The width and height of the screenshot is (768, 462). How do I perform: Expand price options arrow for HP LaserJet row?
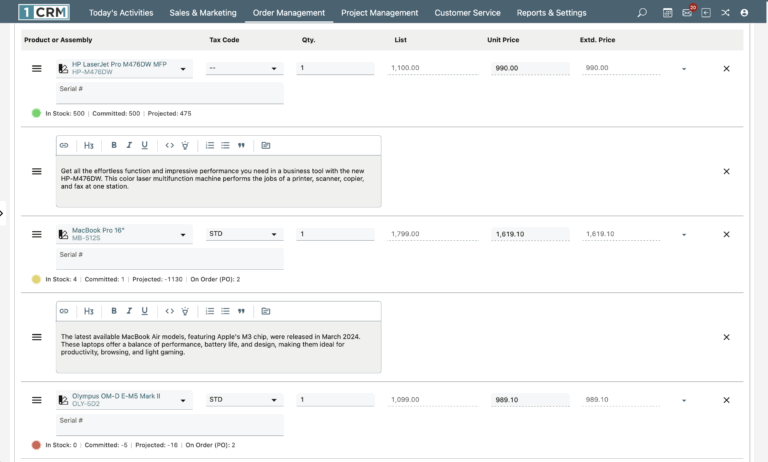tap(684, 69)
